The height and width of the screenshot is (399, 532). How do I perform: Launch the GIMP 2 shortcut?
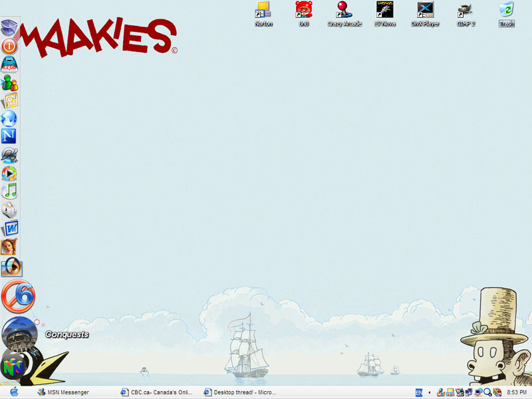[465, 10]
